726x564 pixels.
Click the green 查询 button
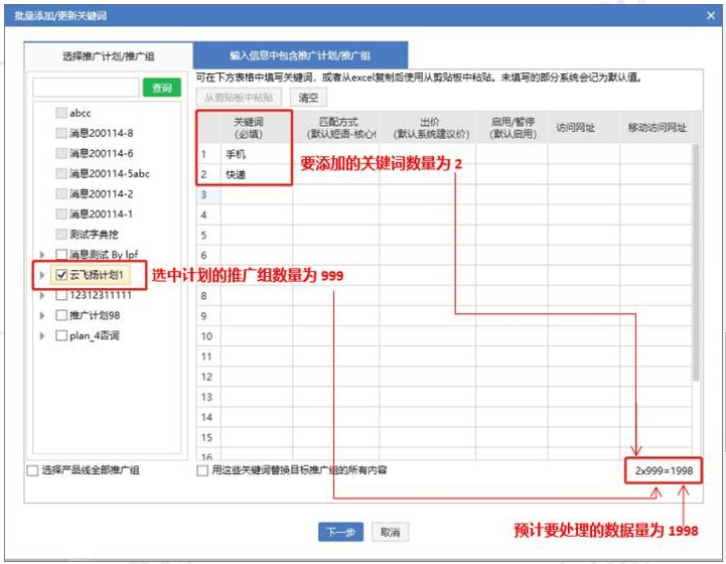pos(162,88)
